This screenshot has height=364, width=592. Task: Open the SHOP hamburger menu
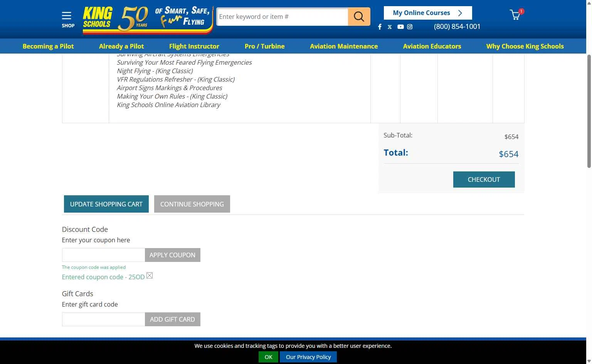[x=68, y=19]
